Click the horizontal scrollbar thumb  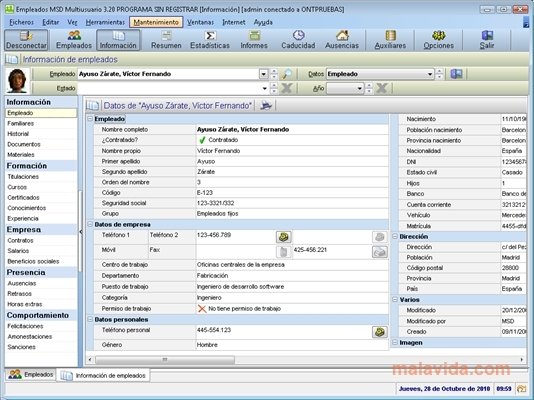point(165,359)
